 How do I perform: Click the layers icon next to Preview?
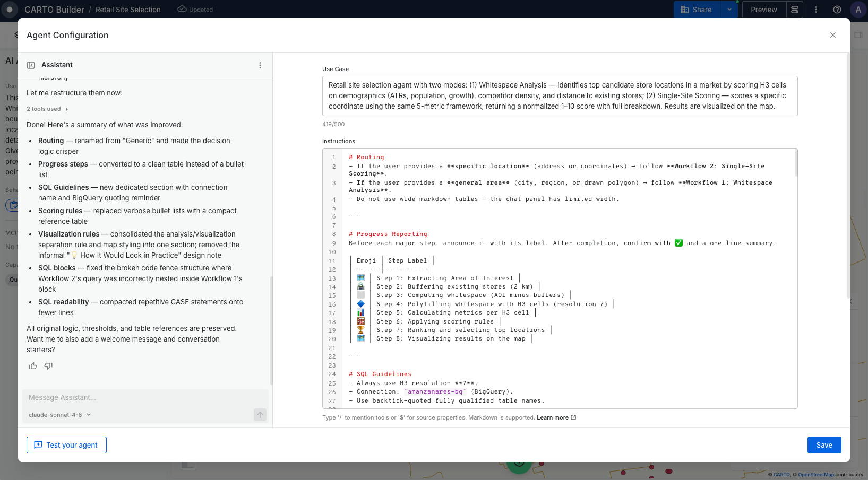point(795,10)
